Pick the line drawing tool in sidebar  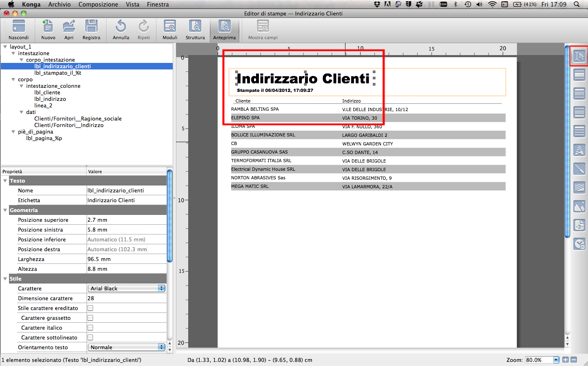pos(579,169)
